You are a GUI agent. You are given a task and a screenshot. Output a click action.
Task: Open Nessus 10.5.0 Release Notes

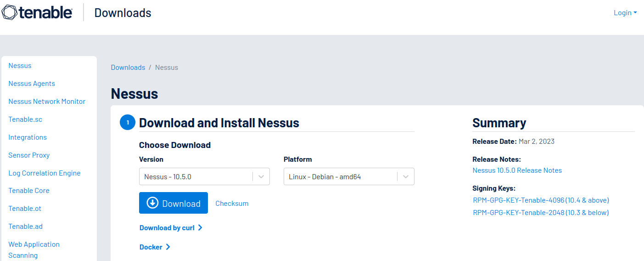click(517, 170)
